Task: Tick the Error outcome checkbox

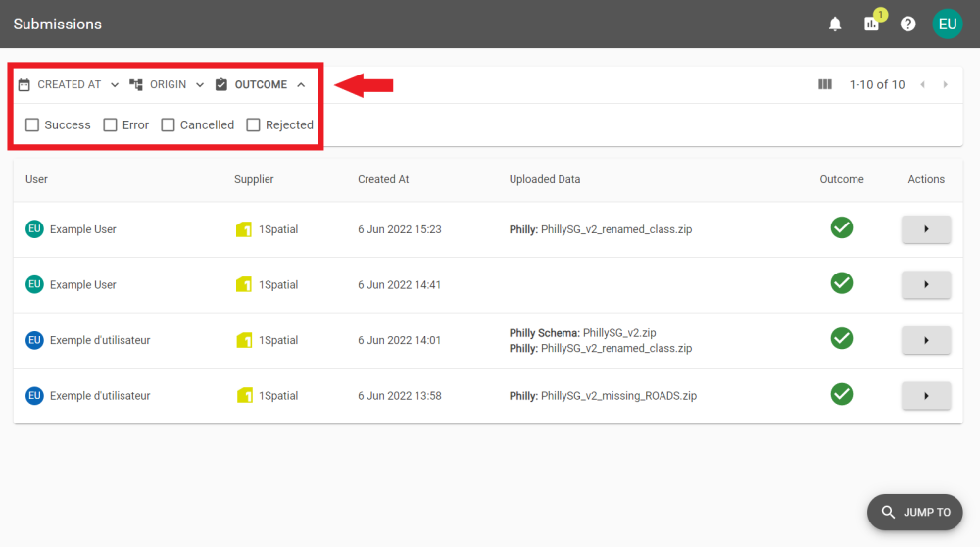Action: [110, 125]
